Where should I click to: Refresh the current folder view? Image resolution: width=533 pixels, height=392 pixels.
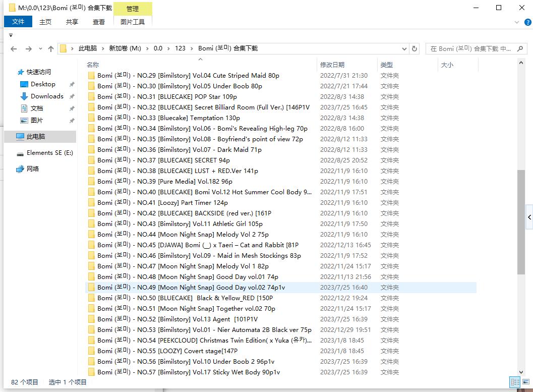(x=414, y=48)
